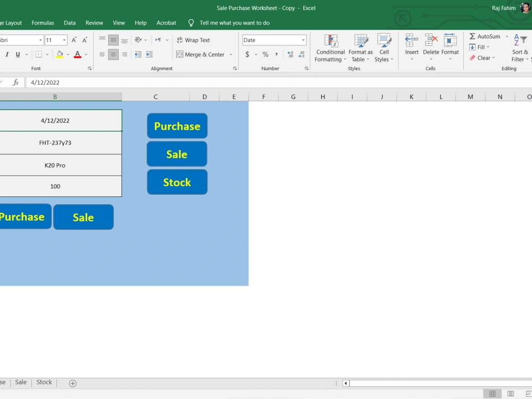Apply Percent Style
Image resolution: width=532 pixels, height=399 pixels.
click(265, 54)
